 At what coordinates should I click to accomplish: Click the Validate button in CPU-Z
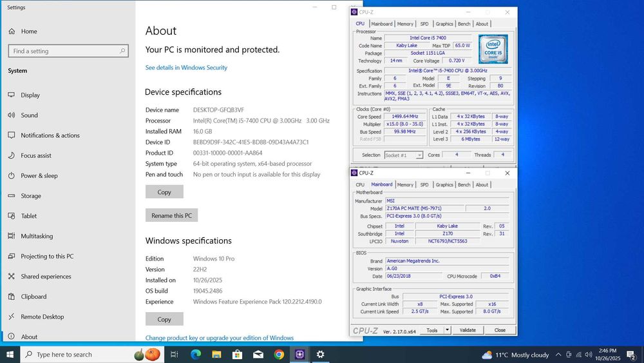click(468, 330)
